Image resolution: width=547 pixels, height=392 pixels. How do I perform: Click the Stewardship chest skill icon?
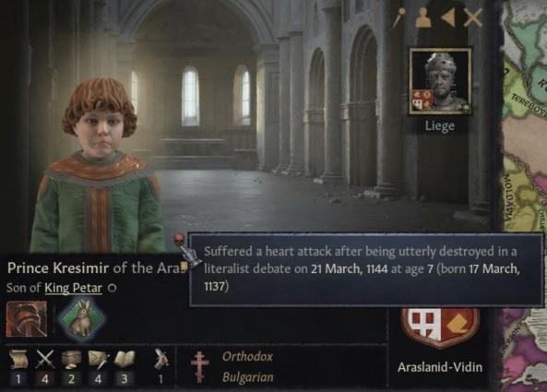click(72, 360)
